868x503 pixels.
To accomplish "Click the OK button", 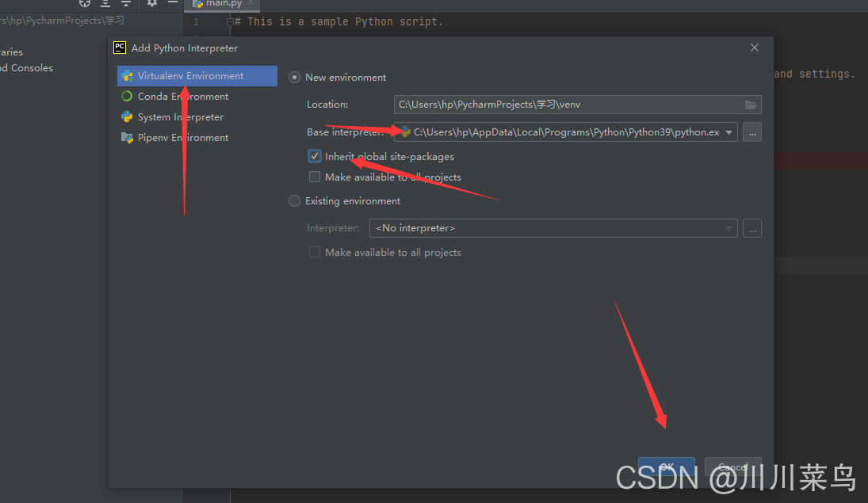I will click(x=667, y=467).
